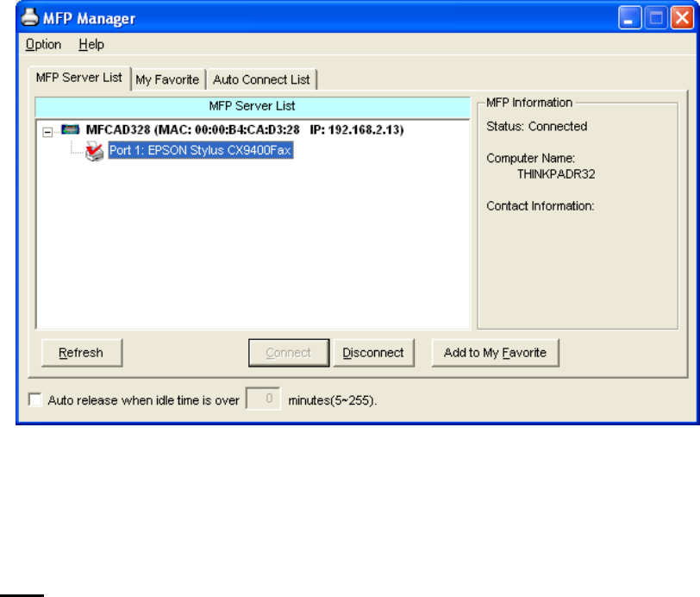Click the Refresh button
Viewport: 700px width, 597px height.
coord(81,353)
